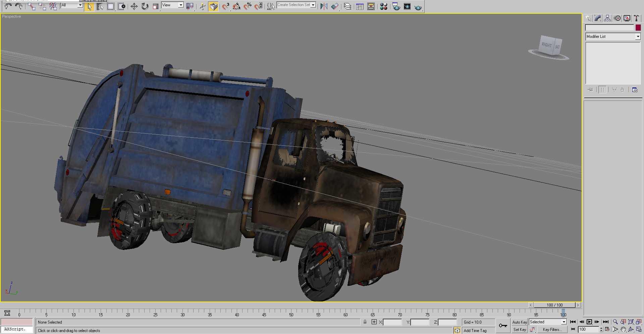This screenshot has width=644, height=334.
Task: Select the Zoom viewport tool
Action: [615, 322]
